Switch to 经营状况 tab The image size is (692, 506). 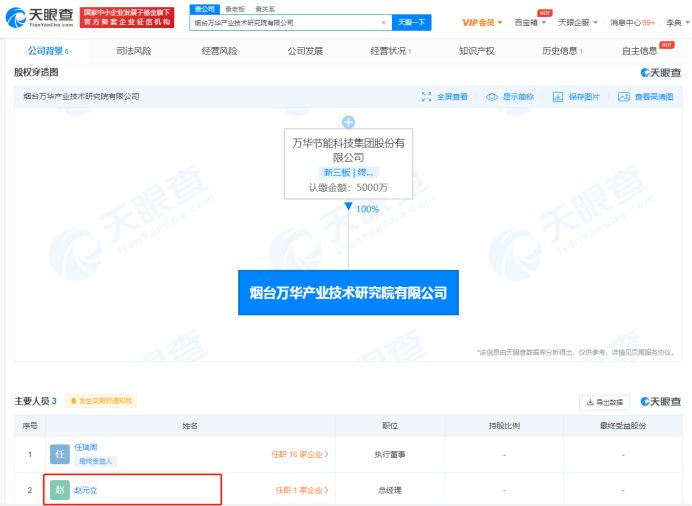[391, 51]
